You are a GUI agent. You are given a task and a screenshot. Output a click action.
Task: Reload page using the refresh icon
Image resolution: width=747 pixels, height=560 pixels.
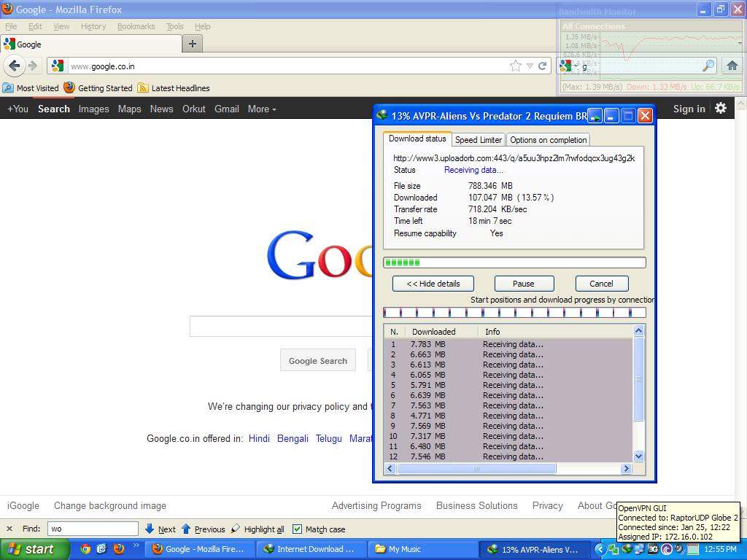[x=542, y=66]
